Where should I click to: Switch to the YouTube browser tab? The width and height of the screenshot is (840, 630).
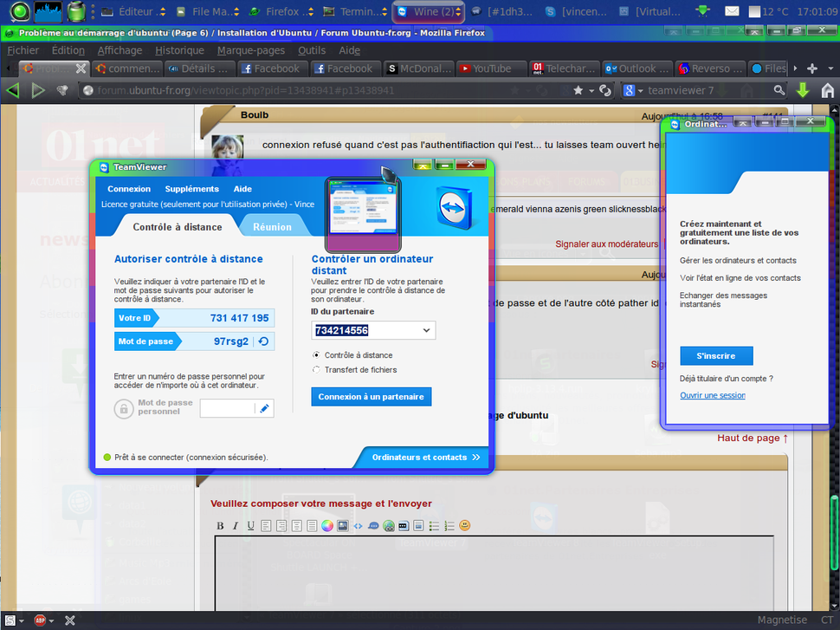(x=489, y=68)
